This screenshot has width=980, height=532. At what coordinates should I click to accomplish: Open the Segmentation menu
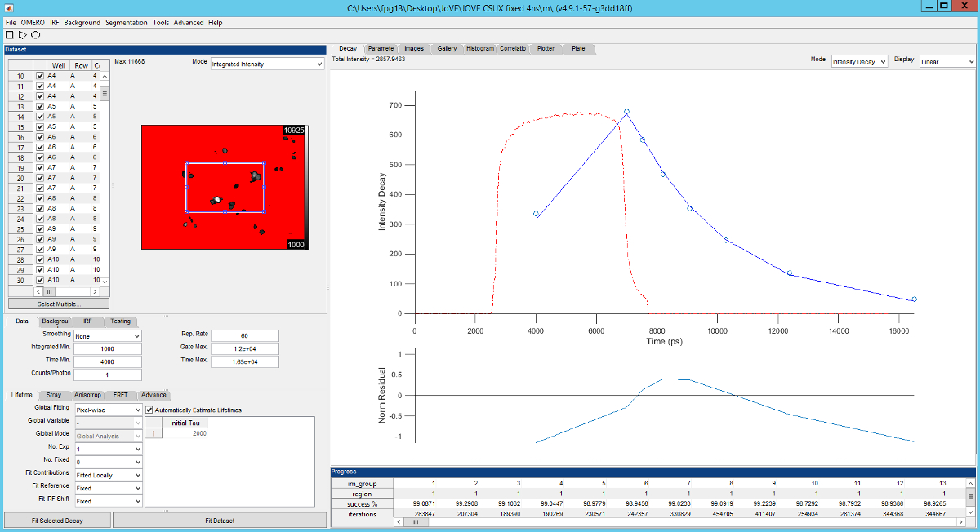(127, 22)
